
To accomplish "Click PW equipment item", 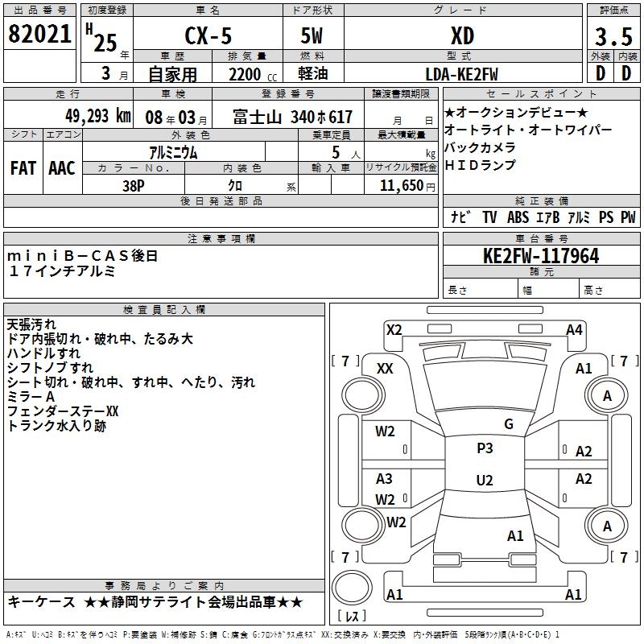I will (628, 217).
